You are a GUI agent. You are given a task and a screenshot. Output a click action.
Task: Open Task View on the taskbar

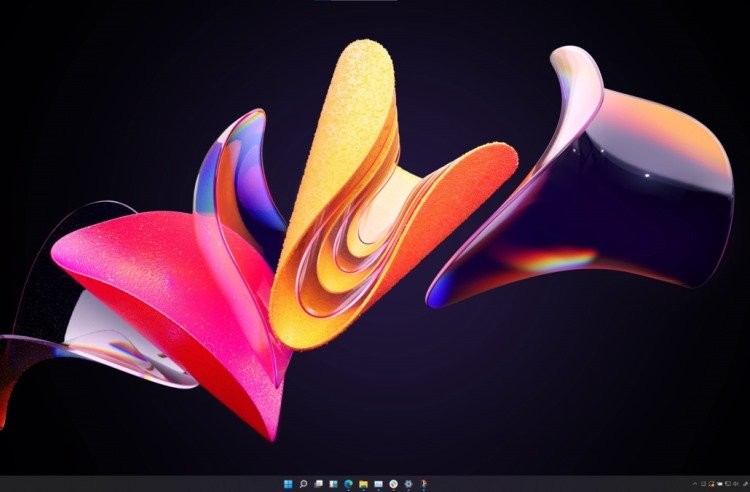[319, 484]
